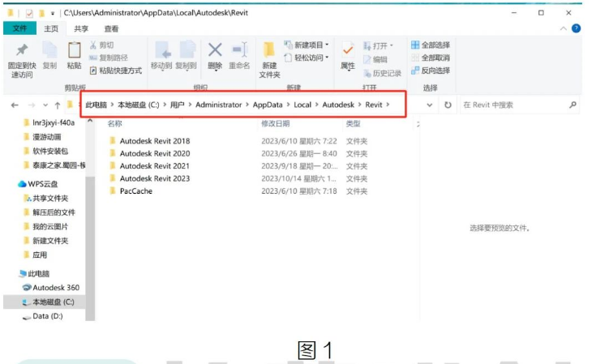The image size is (596, 364).
Task: Click 本地磁盘 (C:) in the breadcrumb
Action: [139, 105]
